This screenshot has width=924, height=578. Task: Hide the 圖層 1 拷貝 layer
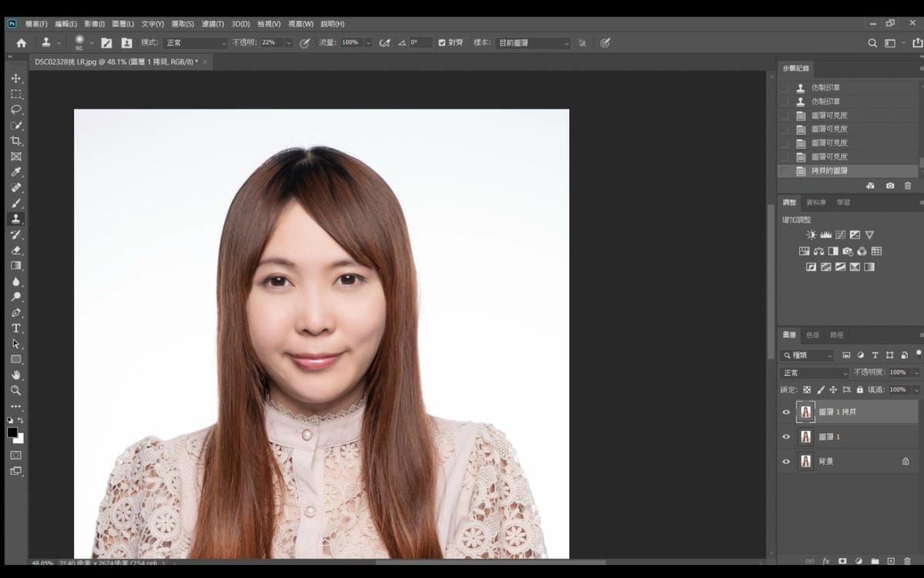[786, 412]
